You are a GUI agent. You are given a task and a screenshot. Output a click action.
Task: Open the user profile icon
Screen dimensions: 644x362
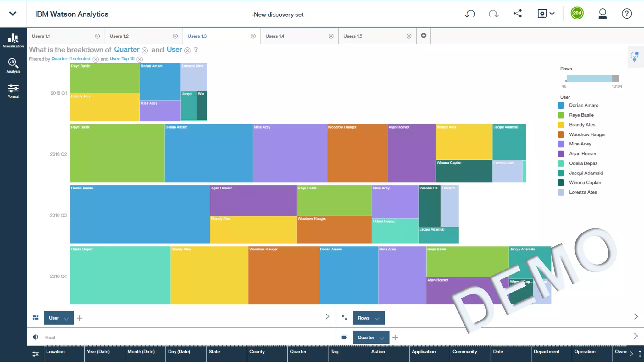602,14
